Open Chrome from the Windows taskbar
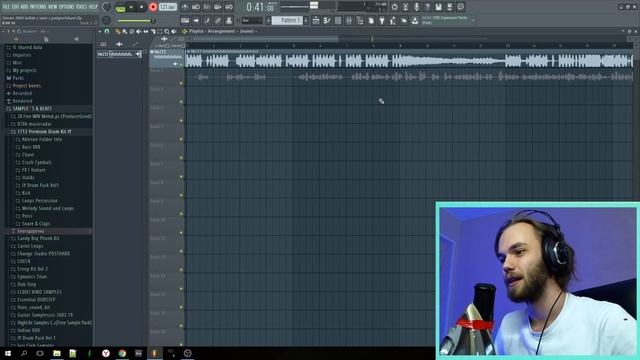 [122, 353]
